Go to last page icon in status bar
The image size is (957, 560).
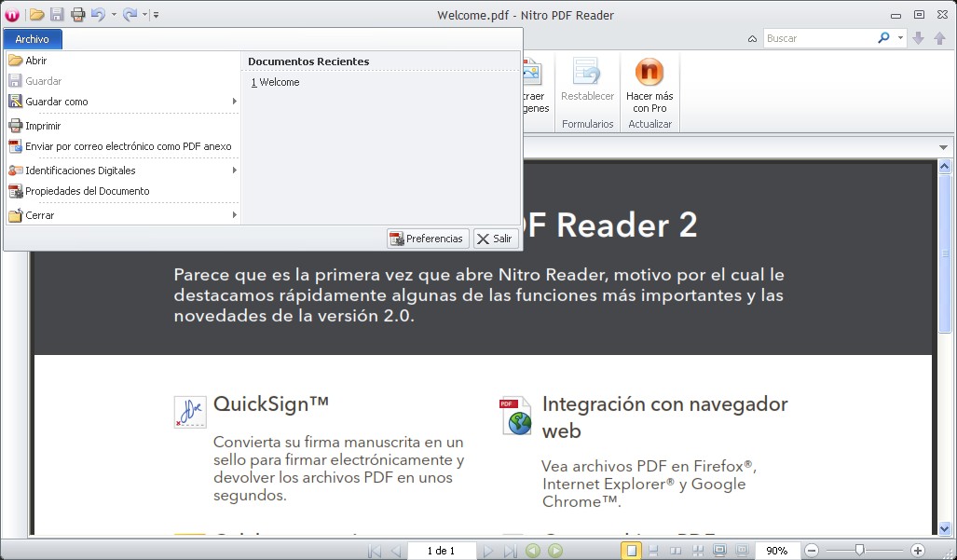click(511, 551)
